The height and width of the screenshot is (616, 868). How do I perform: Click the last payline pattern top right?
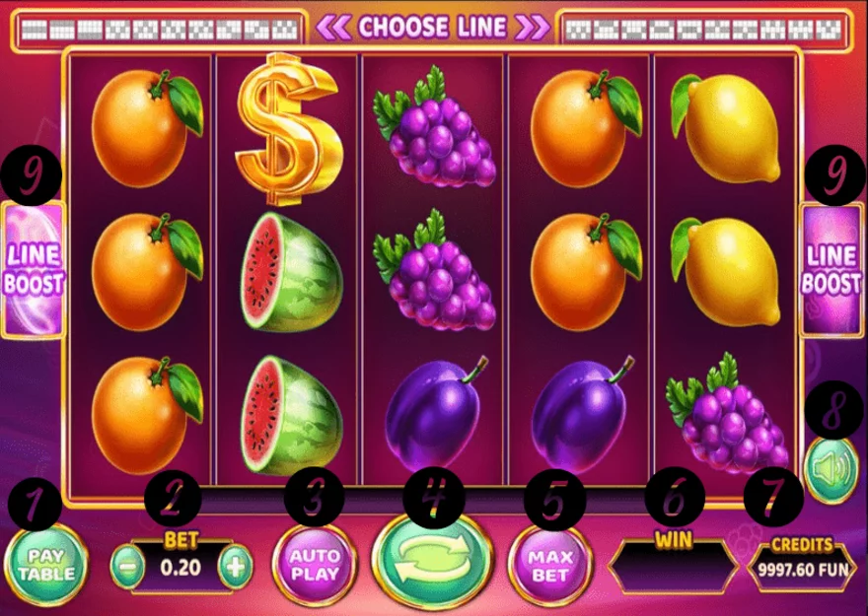click(x=829, y=30)
